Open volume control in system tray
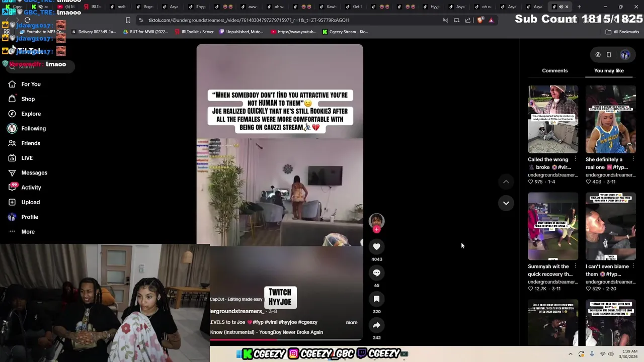644x362 pixels. [611, 354]
